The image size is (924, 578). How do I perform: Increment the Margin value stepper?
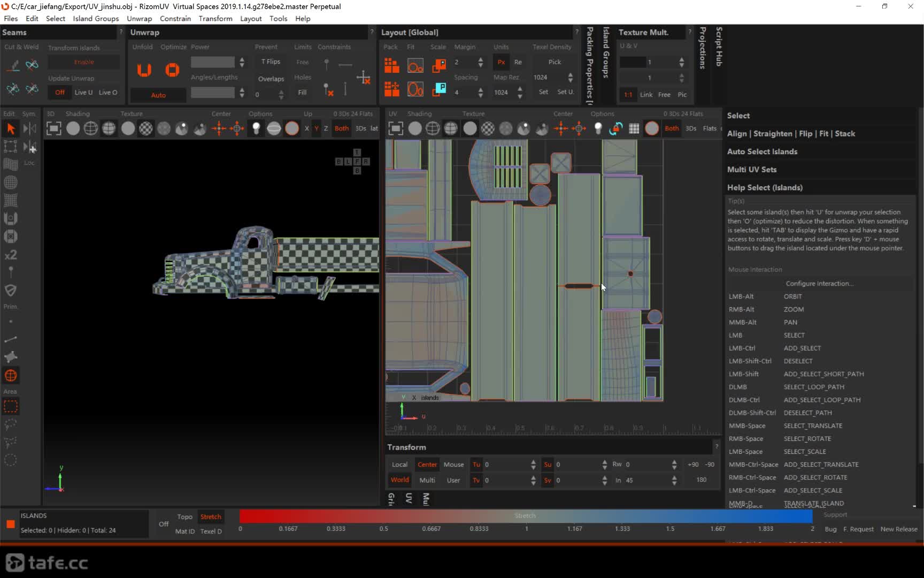[481, 59]
